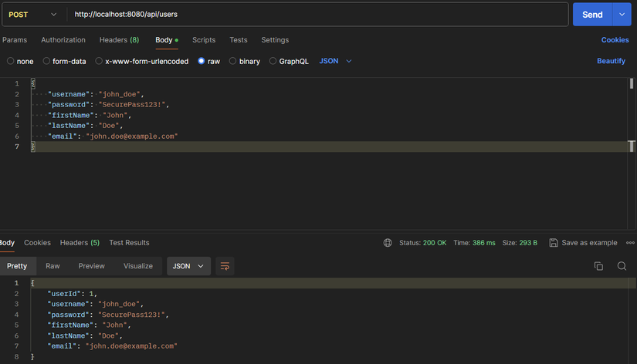Viewport: 637px width, 364px height.
Task: Open the Test Results response tab
Action: pyautogui.click(x=129, y=243)
